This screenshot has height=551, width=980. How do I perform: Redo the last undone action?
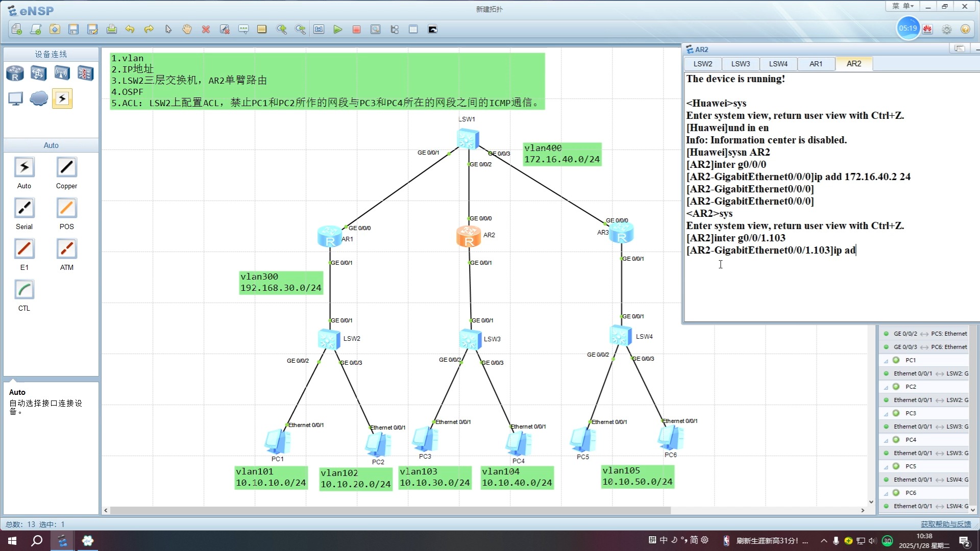point(149,29)
